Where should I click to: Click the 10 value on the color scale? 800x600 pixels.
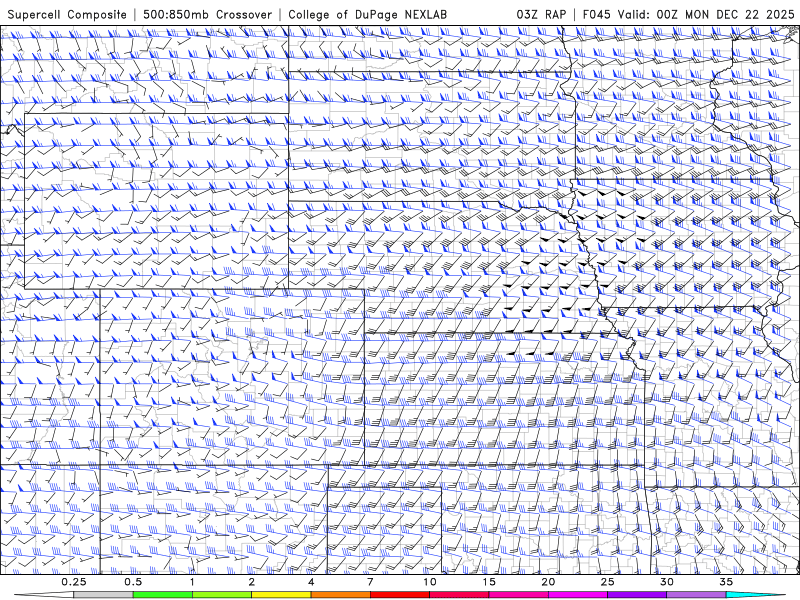[x=430, y=582]
